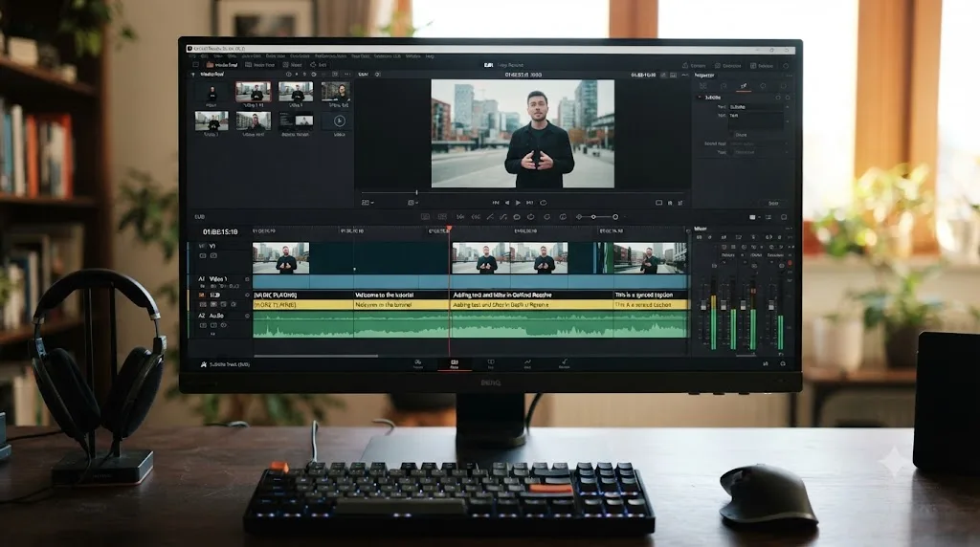This screenshot has width=980, height=547.
Task: Toggle the second icon on V1 track header
Action: pos(213,256)
